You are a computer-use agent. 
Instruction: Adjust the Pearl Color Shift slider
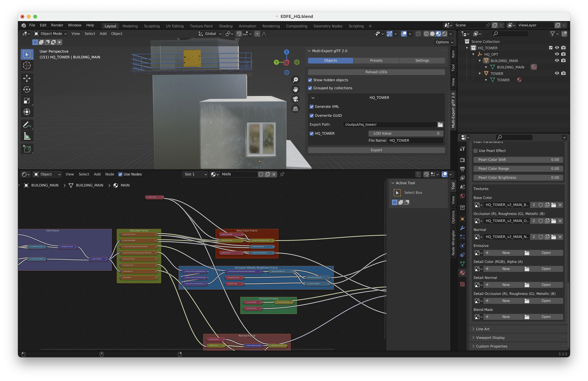pyautogui.click(x=518, y=160)
